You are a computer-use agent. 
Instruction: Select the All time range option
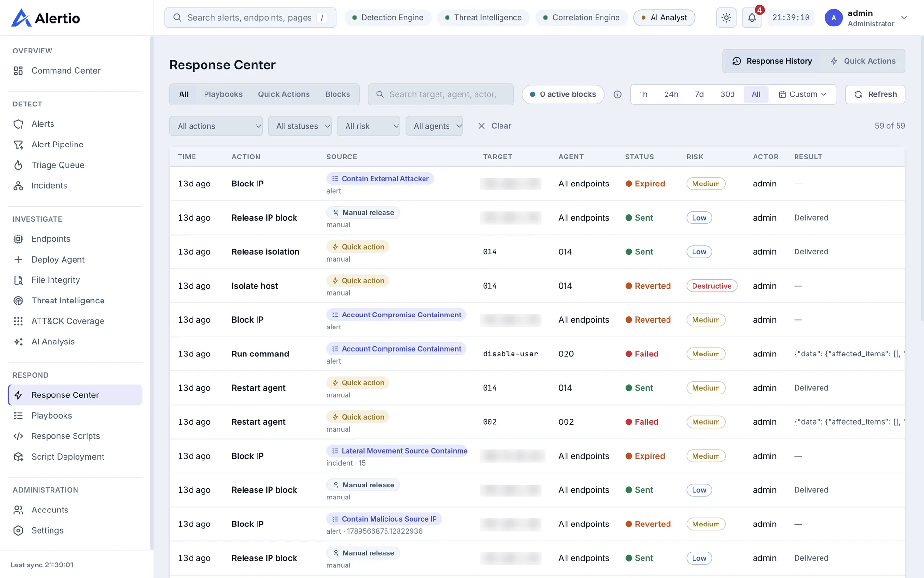coord(756,94)
